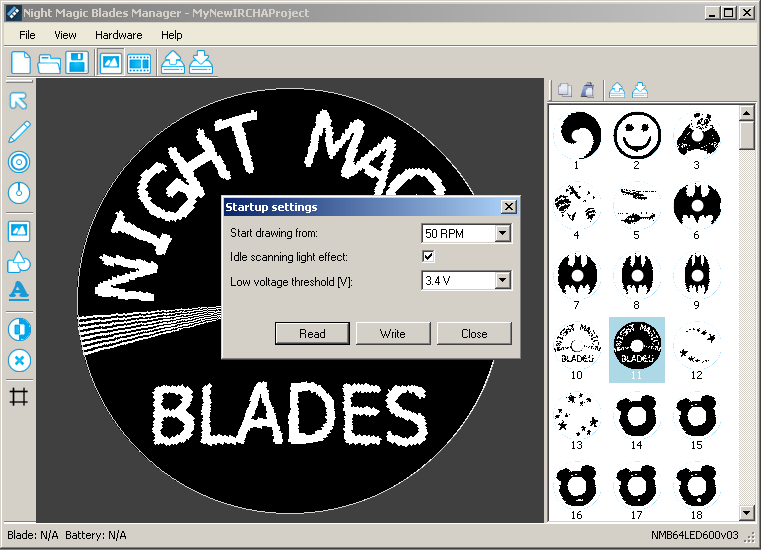This screenshot has width=761, height=550.
Task: Select thumbnail 18 bear head
Action: 696,490
